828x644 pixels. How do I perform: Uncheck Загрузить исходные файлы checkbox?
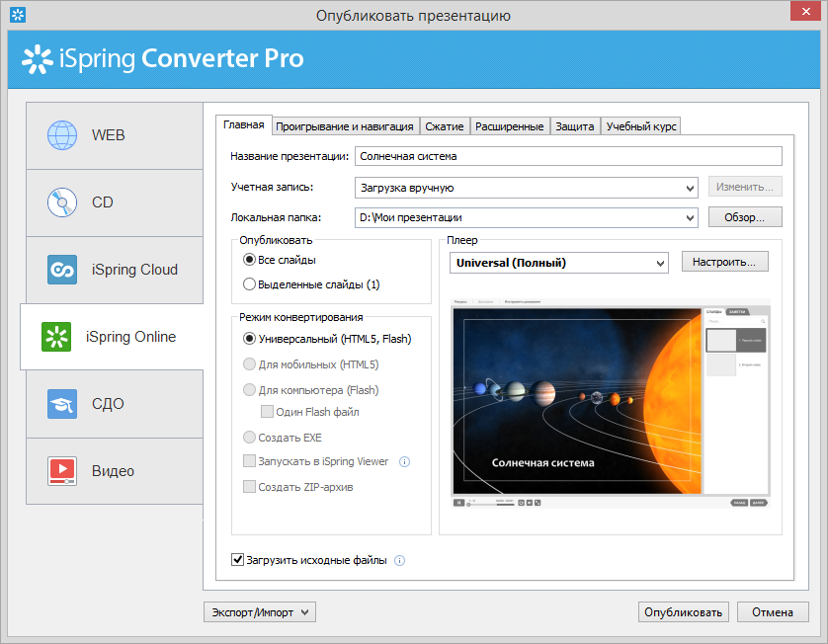[237, 559]
